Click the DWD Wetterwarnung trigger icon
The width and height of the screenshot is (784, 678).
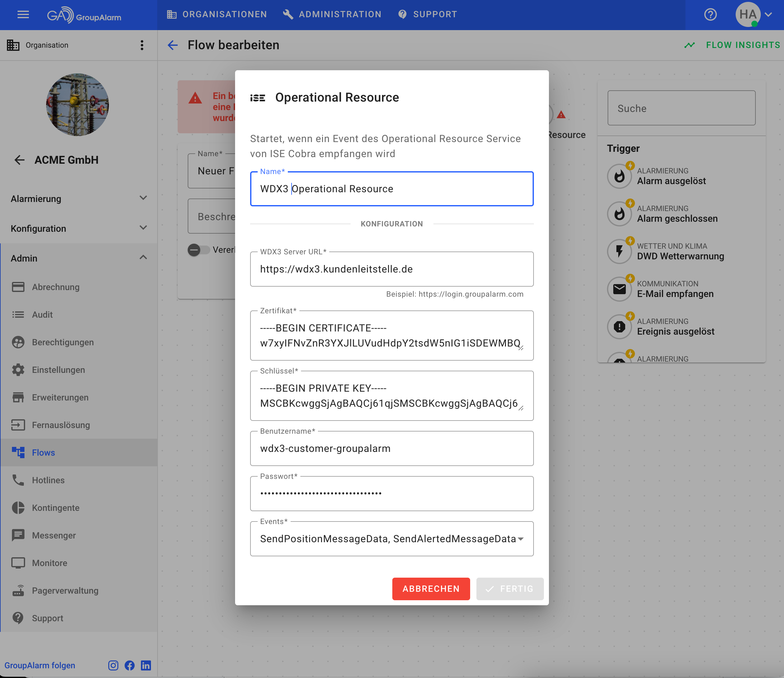coord(619,251)
